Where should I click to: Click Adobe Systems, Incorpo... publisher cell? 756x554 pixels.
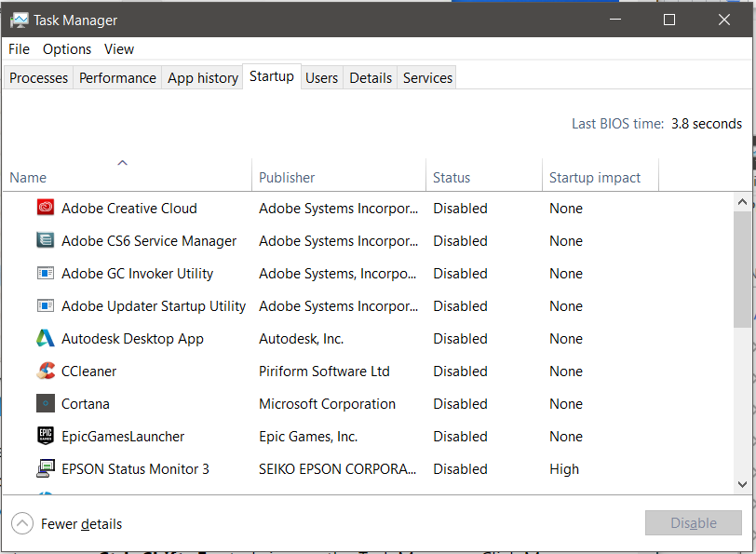pyautogui.click(x=337, y=274)
